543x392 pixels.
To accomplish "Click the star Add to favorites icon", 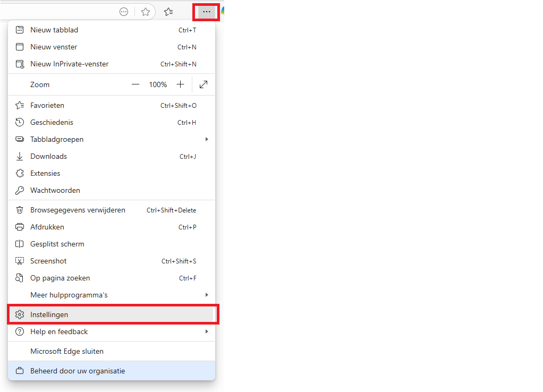I will tap(146, 12).
